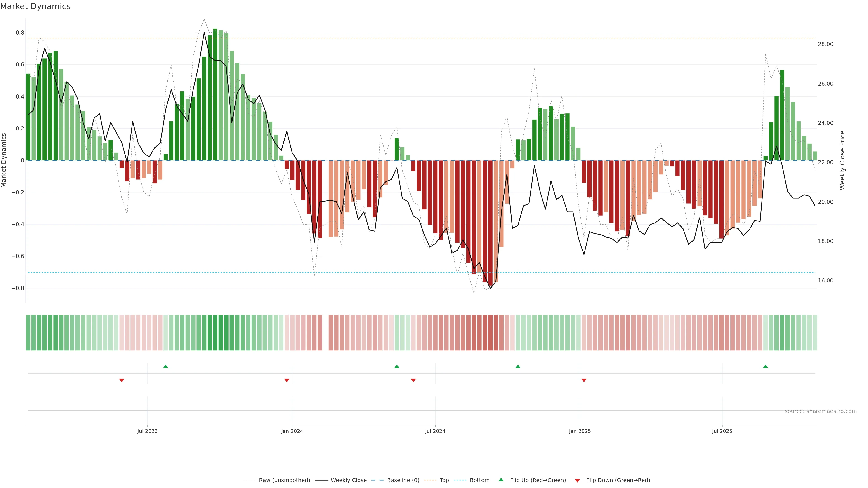Click the Jul 2024 axis label
The image size is (868, 488).
click(x=435, y=431)
